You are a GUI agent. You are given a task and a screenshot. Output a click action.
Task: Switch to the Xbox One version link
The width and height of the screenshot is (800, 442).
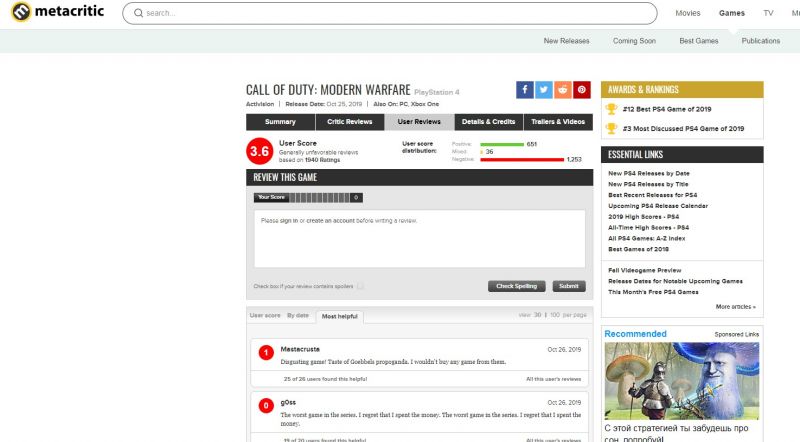(x=425, y=104)
